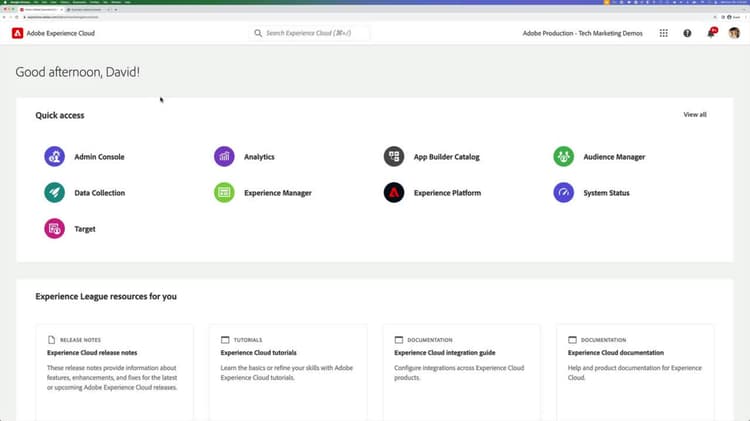
Task: Click the Good afternoon, David! greeting
Action: pos(77,72)
